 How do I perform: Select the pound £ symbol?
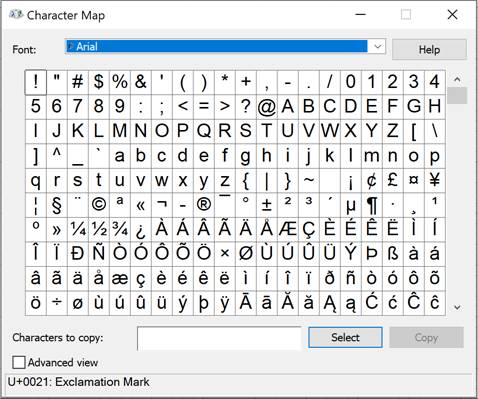tap(393, 180)
